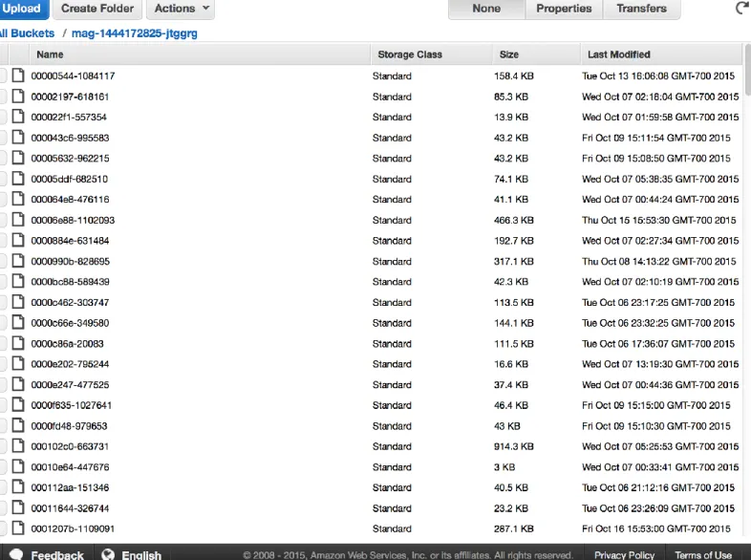Screen dimensions: 751x560
Task: Click file icon for 0000e202-795244
Action: 18,364
